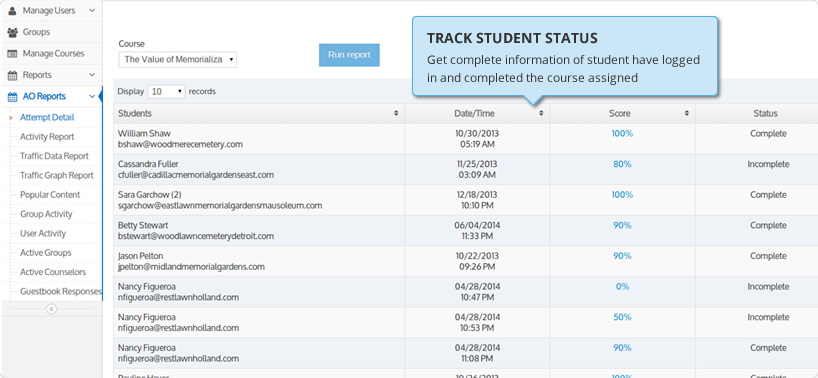The image size is (818, 378).
Task: Click the TRACK STUDENT STATUS tooltip heading
Action: pos(512,38)
